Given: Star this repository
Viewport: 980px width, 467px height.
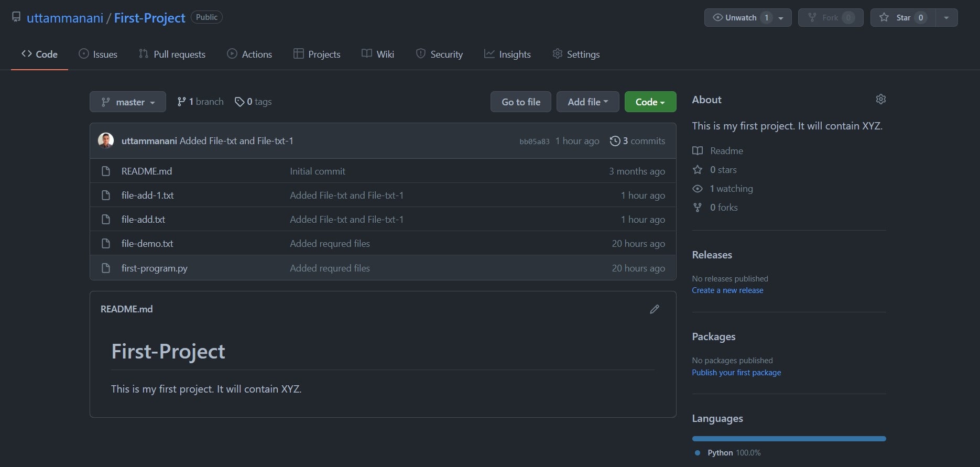Looking at the screenshot, I should click(x=902, y=17).
